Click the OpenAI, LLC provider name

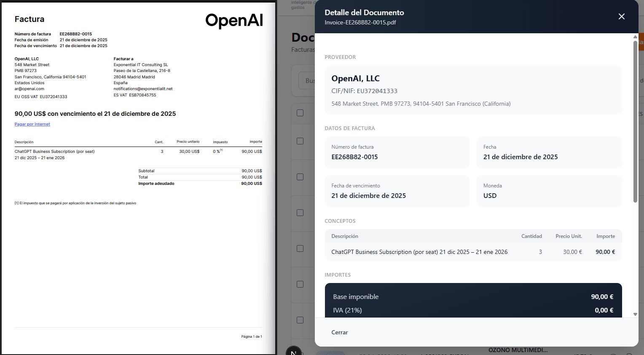click(x=355, y=78)
